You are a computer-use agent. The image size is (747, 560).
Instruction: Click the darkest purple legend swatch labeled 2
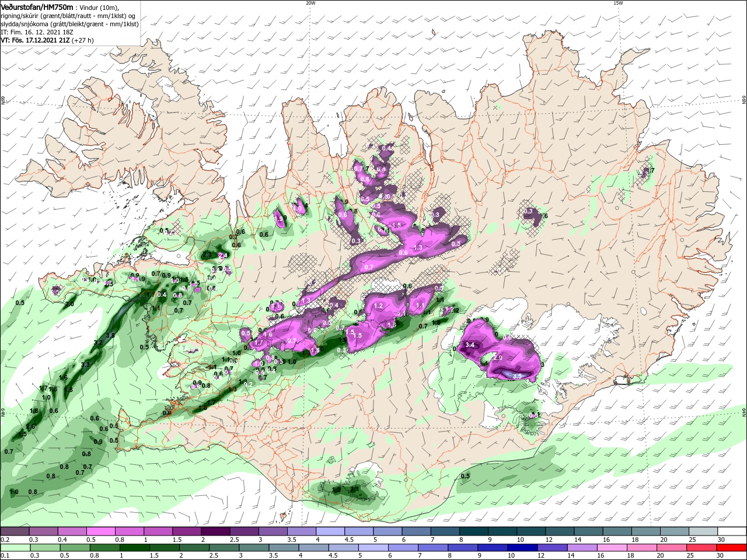coord(216,531)
